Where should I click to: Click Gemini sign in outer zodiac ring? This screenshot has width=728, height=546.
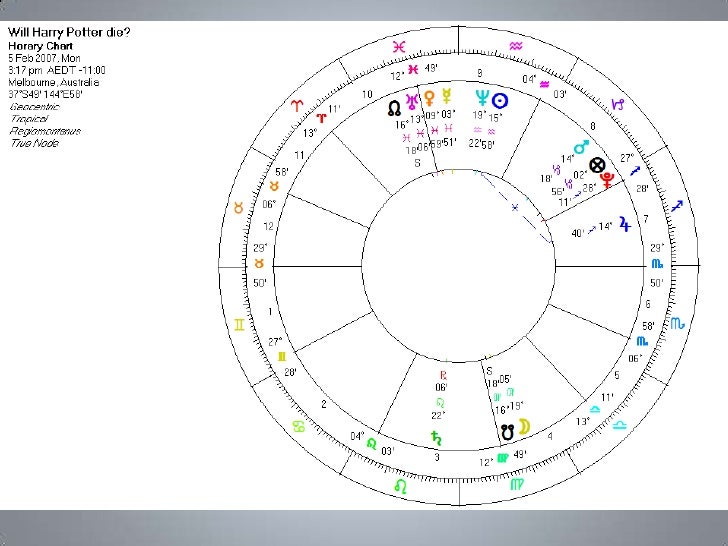[x=239, y=325]
